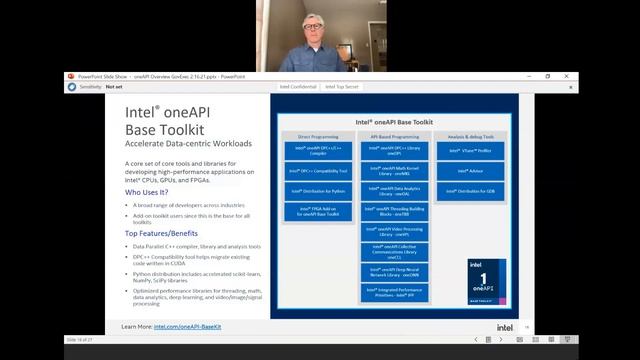Click the Intel logo at slide bottom
Screen dimensions: 640x360
pyautogui.click(x=504, y=327)
